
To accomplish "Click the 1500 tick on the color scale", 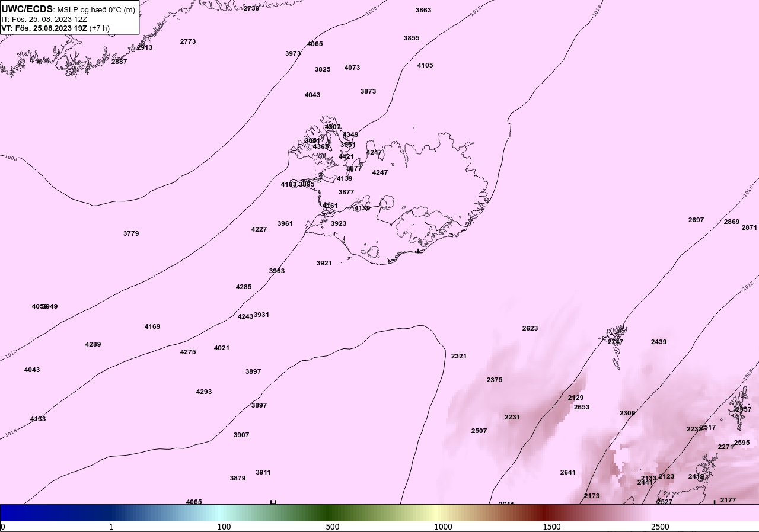I will (552, 527).
